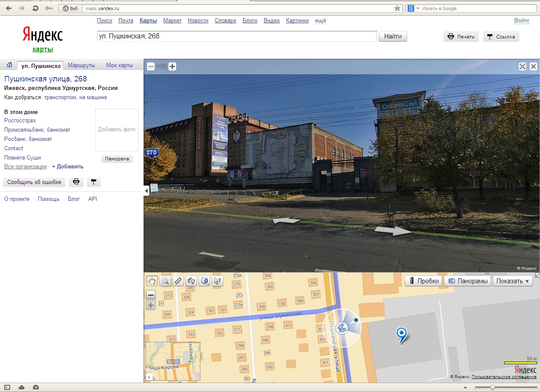This screenshot has height=392, width=540.
Task: Click the Панорама button under photo
Action: pos(117,159)
